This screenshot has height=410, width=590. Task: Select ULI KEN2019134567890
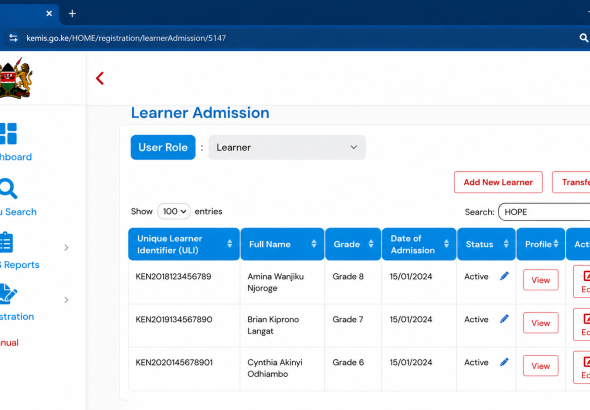(x=174, y=319)
